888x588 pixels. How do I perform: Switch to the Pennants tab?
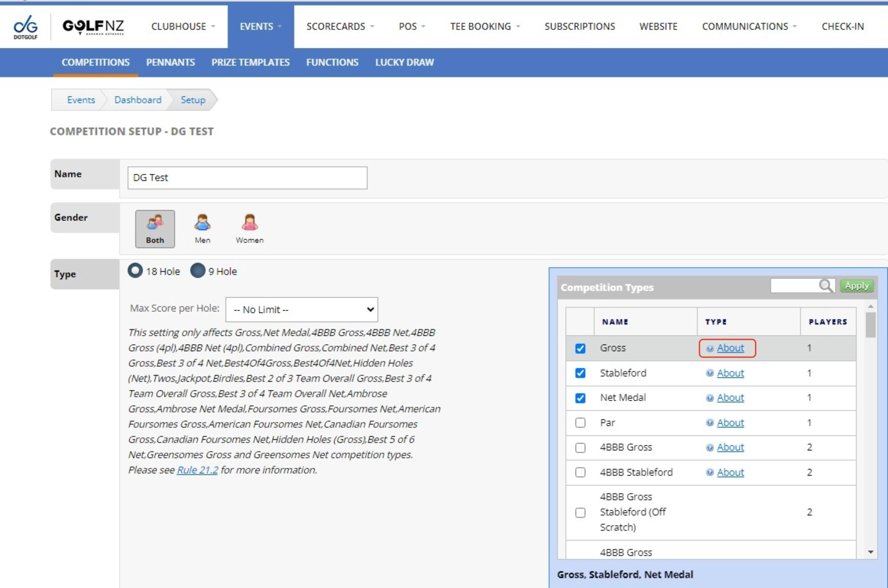tap(170, 62)
